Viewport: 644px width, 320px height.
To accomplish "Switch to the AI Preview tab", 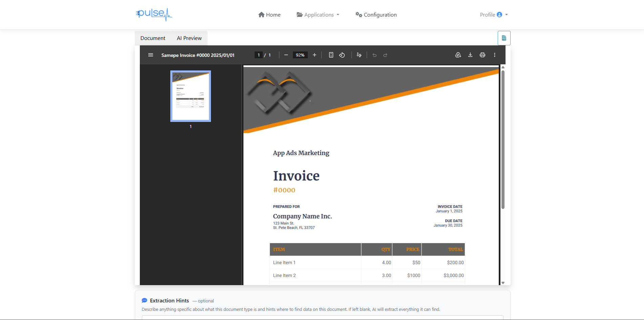I will point(189,38).
